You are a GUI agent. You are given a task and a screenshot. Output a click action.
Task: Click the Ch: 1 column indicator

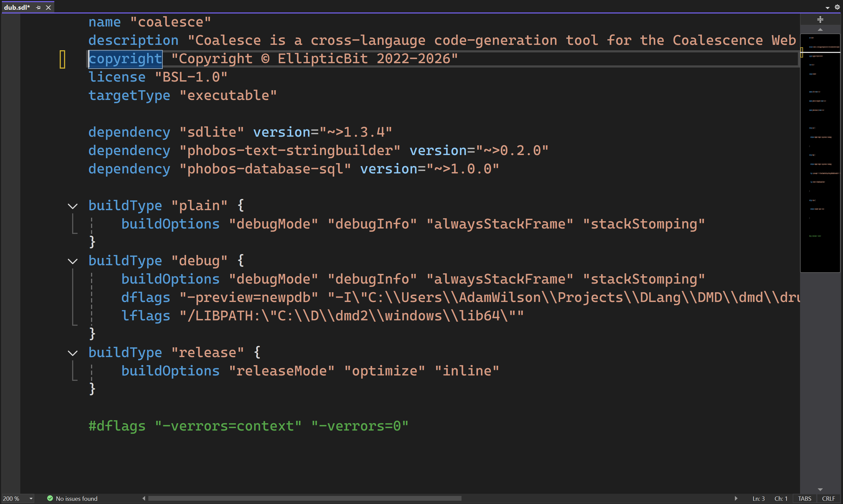(x=781, y=499)
